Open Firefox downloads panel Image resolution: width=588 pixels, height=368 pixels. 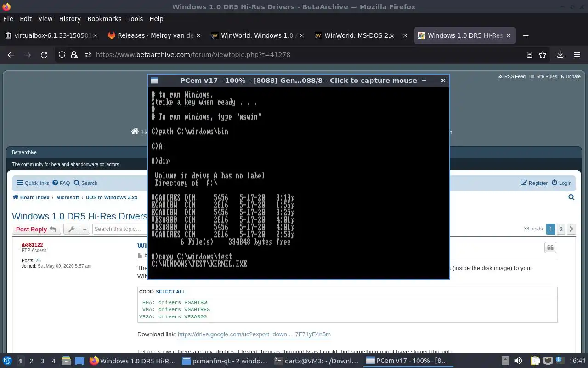click(x=560, y=55)
